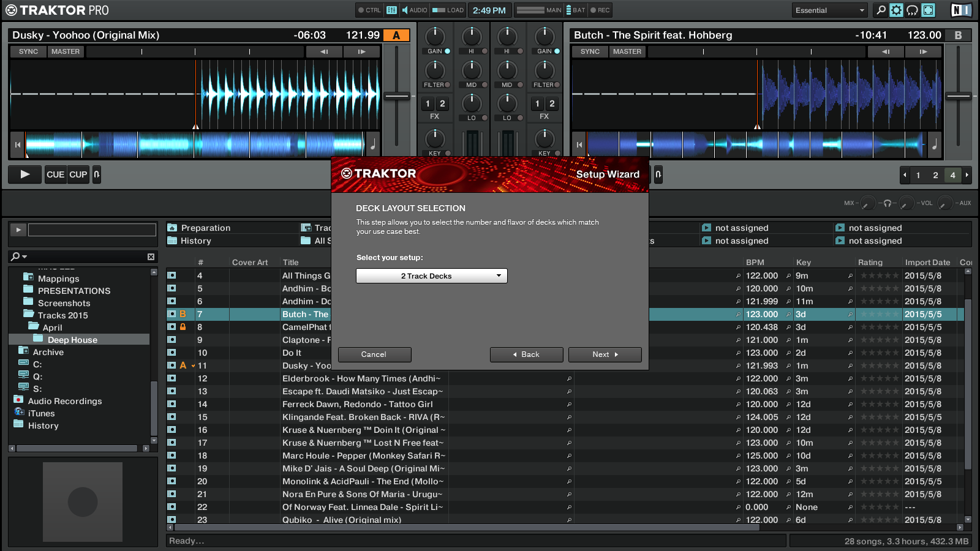Click the AUDIO speaker indicator

[x=415, y=10]
